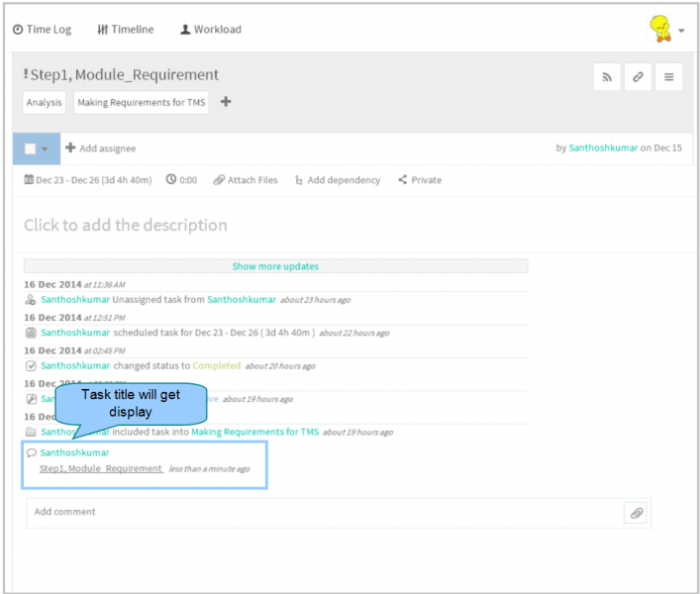This screenshot has width=700, height=594.
Task: Switch to the Timeline view
Action: 126,30
